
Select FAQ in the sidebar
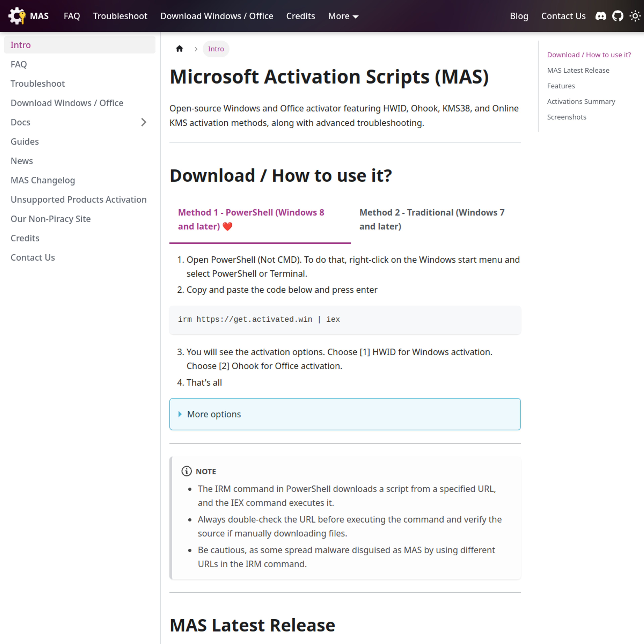(x=80, y=64)
